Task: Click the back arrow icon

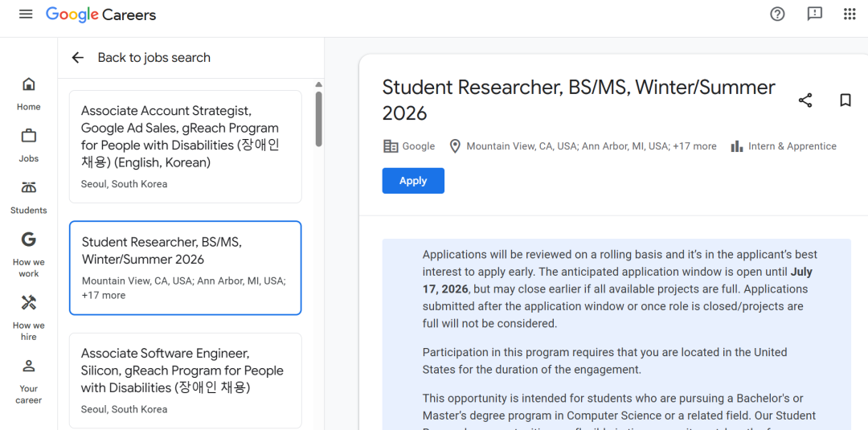Action: pyautogui.click(x=78, y=58)
